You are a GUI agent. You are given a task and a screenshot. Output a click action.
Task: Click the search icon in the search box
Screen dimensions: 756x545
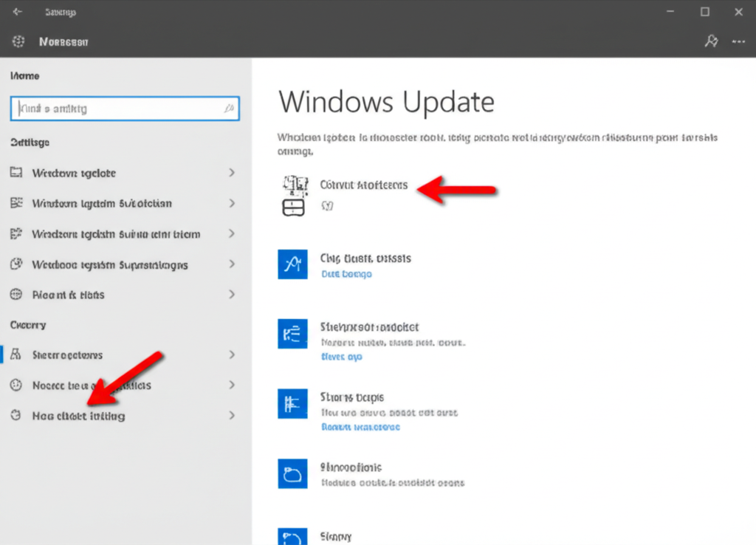coord(229,108)
